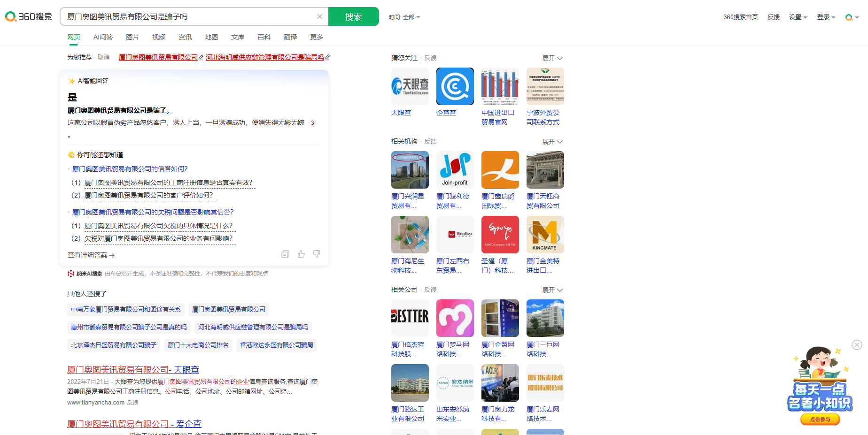
Task: Click the 纳米AI搜索 logo icon
Action: [70, 274]
